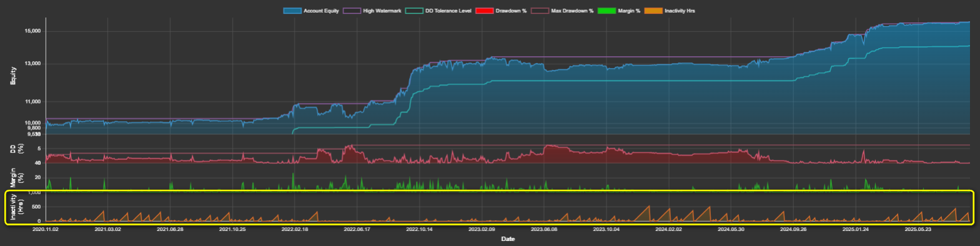Click the 2021.03.02 date label
The width and height of the screenshot is (980, 246).
[x=107, y=229]
